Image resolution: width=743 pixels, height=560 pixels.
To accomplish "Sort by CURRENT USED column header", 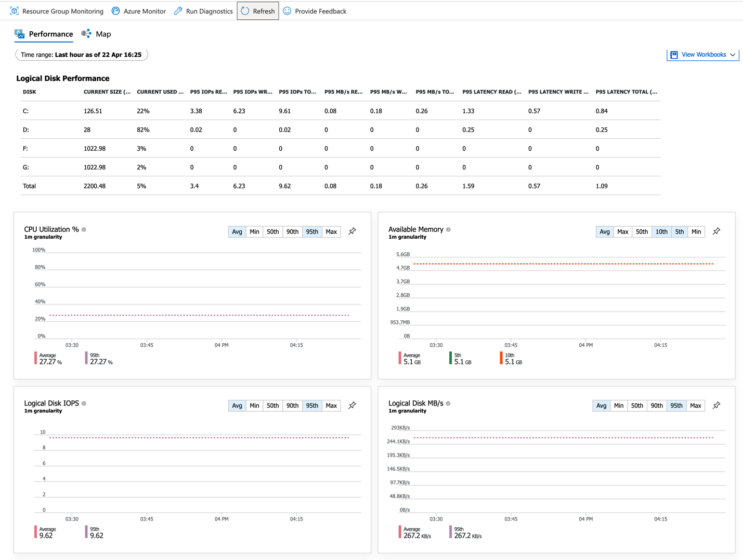I will [x=160, y=92].
